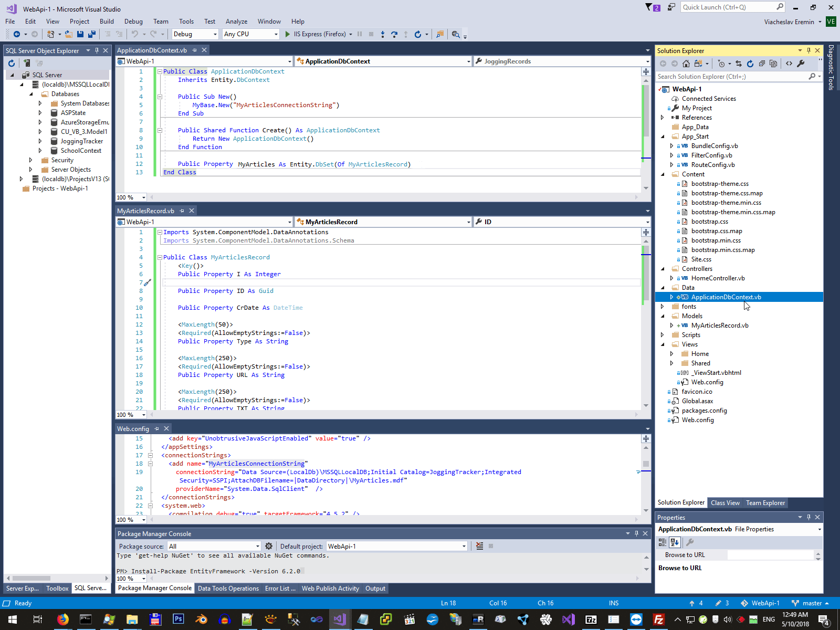
Task: Pin the Solution Explorer panel
Action: [x=808, y=50]
